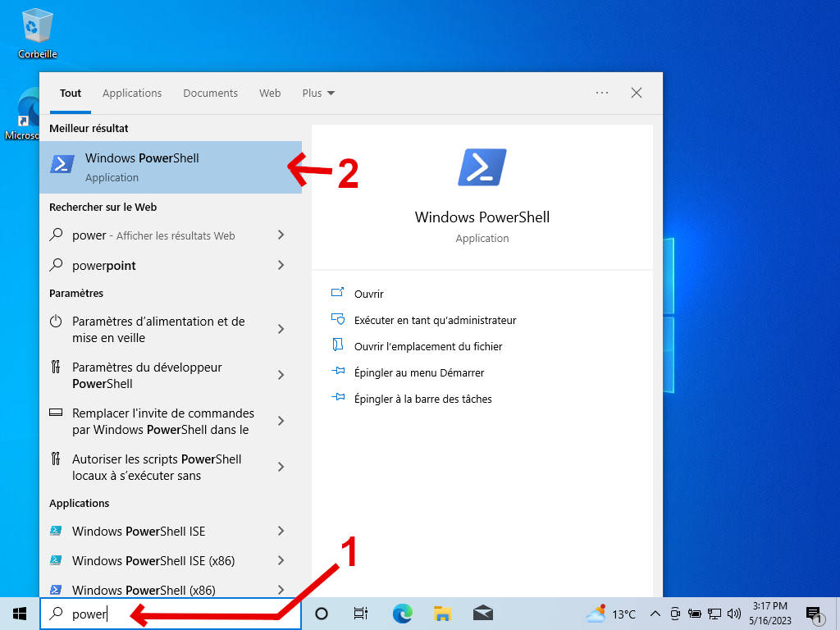Select the Tout tab
The height and width of the screenshot is (630, 840).
pos(71,94)
